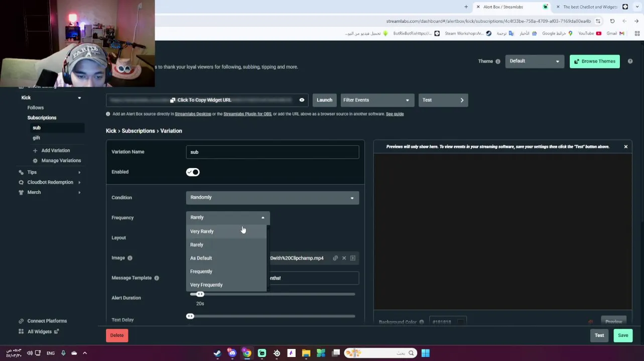Open a new browser tab
This screenshot has width=644, height=361.
click(466, 7)
